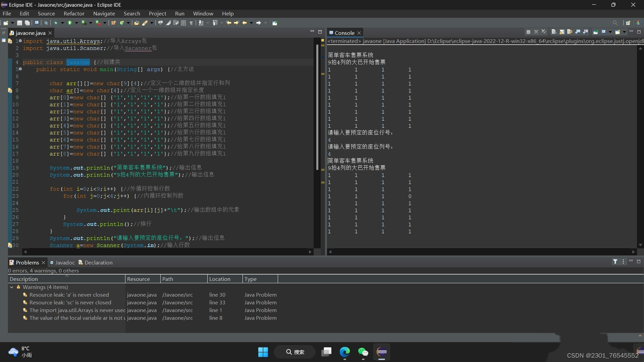The height and width of the screenshot is (362, 644).
Task: Click the New file toolbar icon
Action: point(6,23)
